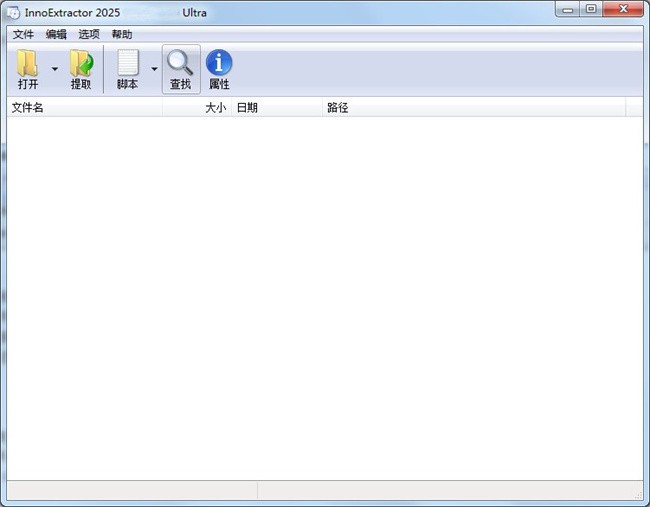This screenshot has width=650, height=507.
Task: Open the 选项 (Options) menu
Action: click(x=89, y=34)
